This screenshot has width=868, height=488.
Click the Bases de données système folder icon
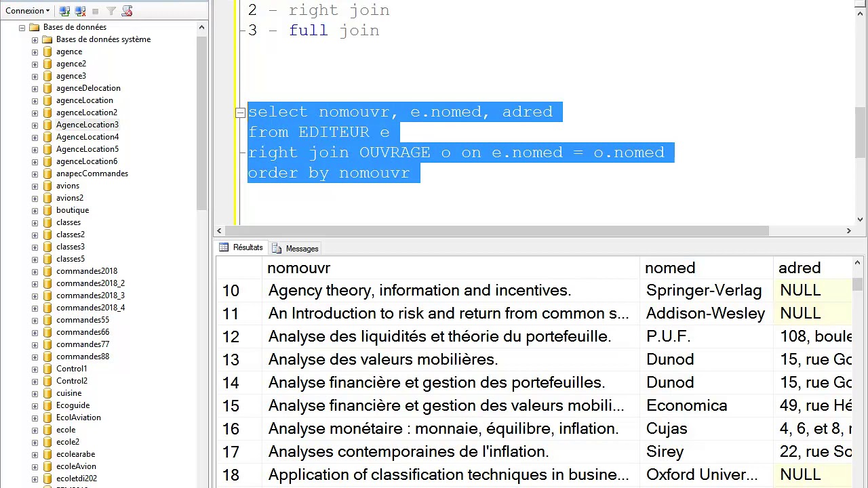(x=47, y=39)
